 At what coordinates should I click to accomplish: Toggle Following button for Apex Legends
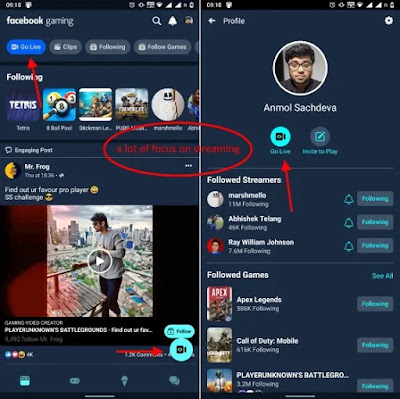[x=375, y=304]
